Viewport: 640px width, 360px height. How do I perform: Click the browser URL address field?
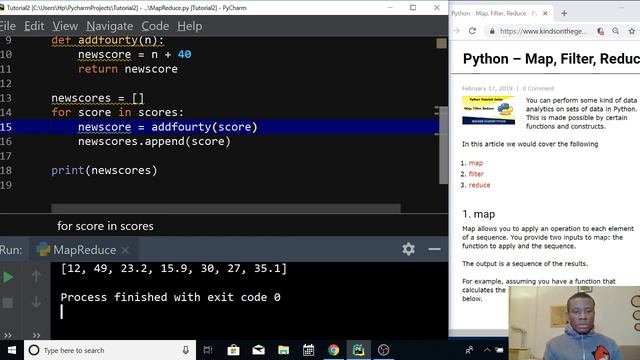[x=543, y=31]
